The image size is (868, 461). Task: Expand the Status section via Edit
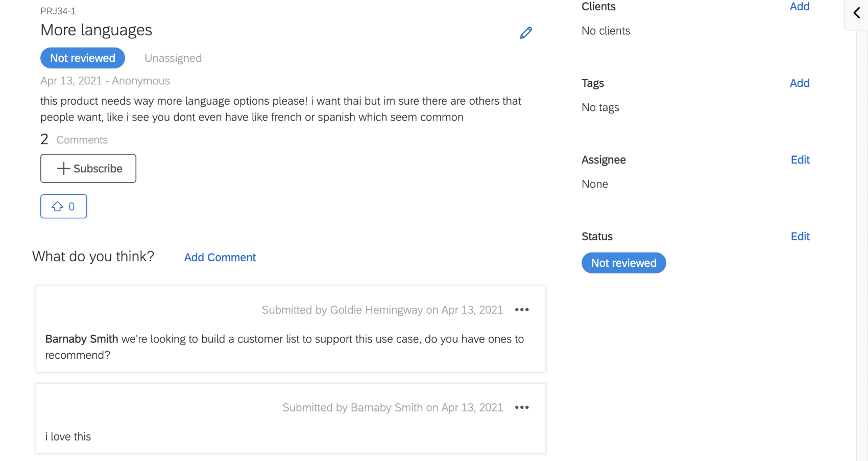(800, 236)
